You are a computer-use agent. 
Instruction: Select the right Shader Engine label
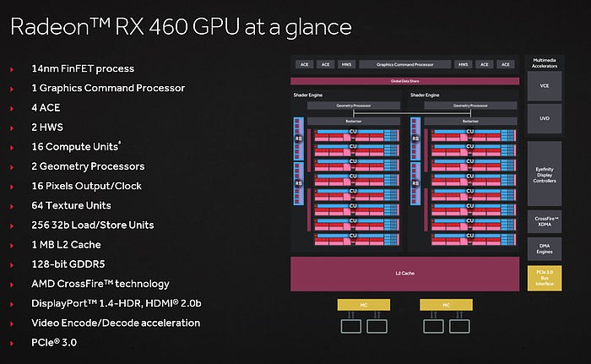(425, 95)
